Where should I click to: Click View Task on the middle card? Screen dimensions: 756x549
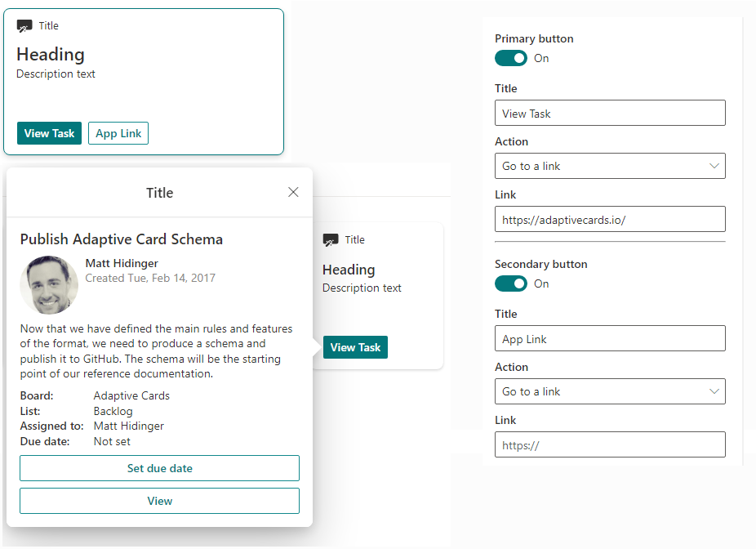point(355,347)
